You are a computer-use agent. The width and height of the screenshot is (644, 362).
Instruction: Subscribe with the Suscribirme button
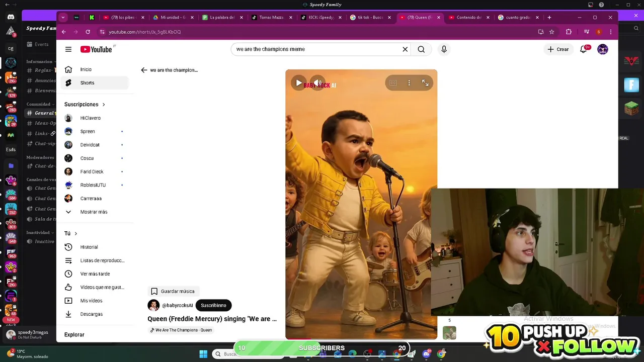pyautogui.click(x=213, y=305)
